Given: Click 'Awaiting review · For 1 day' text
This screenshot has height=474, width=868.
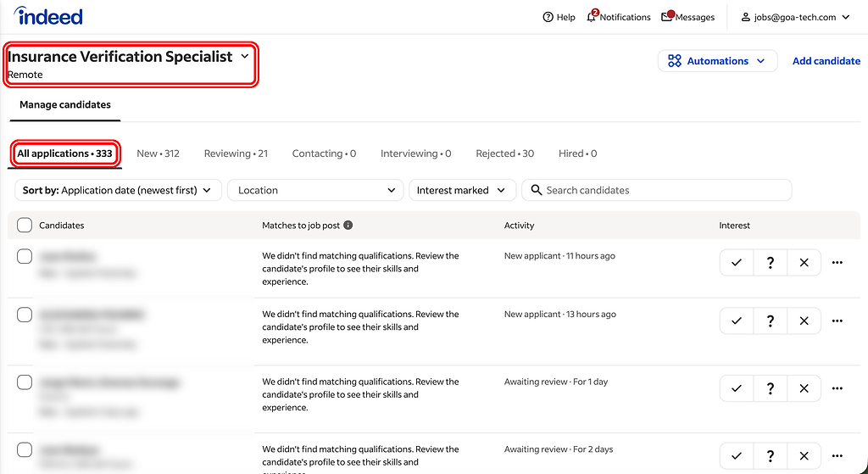Looking at the screenshot, I should 556,382.
